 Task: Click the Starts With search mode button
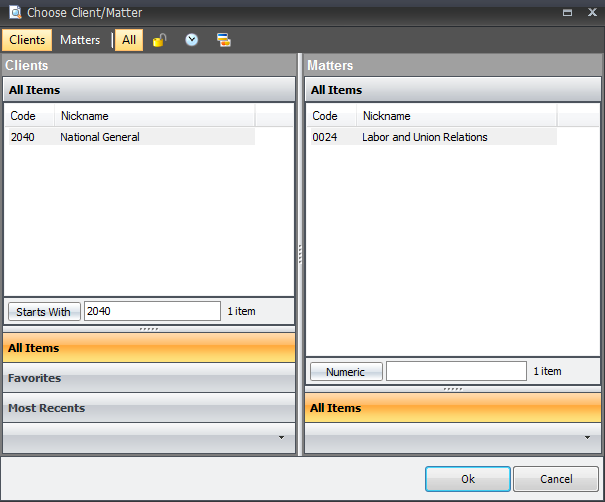pos(43,312)
